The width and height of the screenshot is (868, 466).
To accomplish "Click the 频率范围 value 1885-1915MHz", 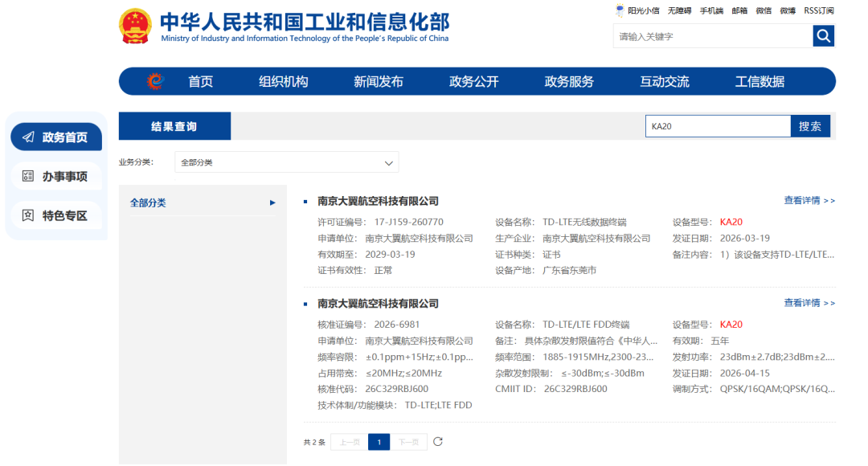I will click(x=598, y=357).
